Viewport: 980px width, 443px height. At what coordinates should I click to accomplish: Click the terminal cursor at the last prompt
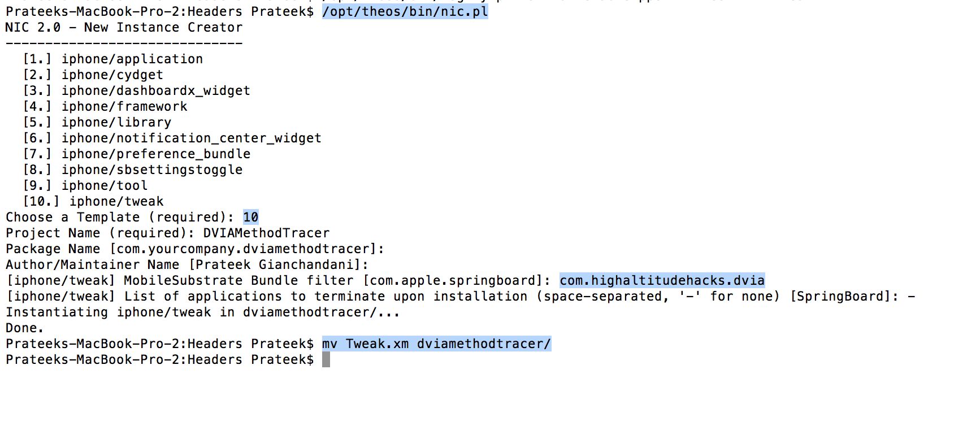[326, 360]
